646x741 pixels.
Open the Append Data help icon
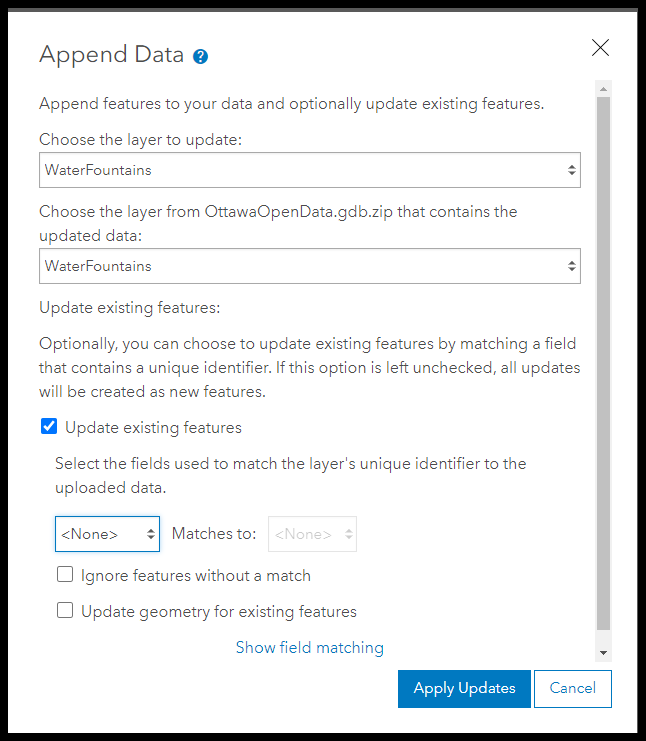[200, 56]
